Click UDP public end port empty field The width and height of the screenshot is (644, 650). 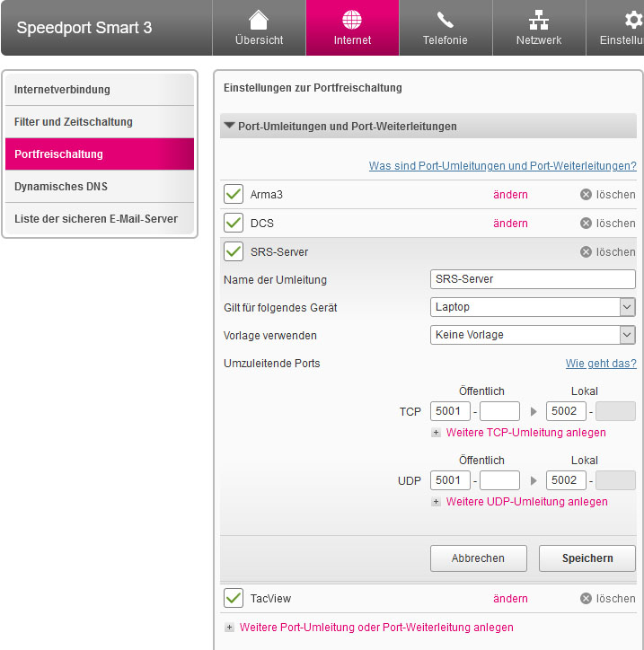499,480
